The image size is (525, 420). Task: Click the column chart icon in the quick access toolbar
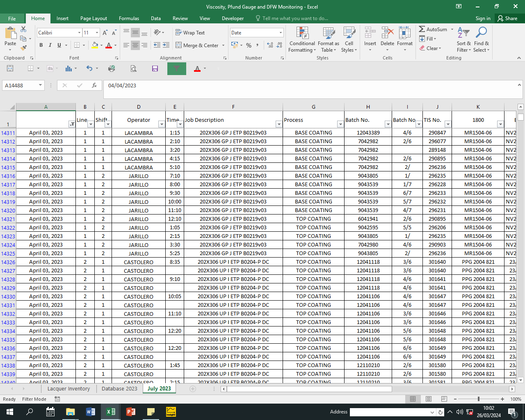point(68,68)
